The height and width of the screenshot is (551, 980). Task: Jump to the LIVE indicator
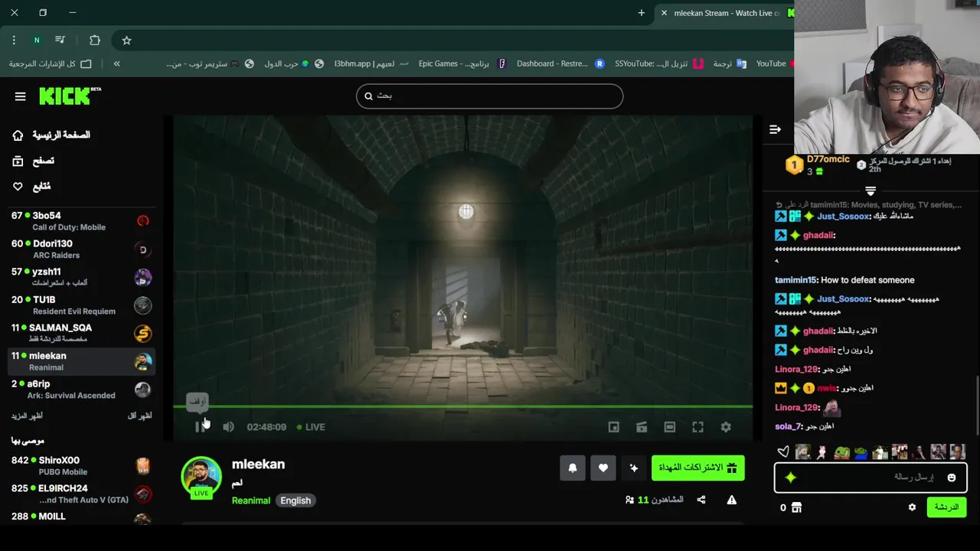pyautogui.click(x=311, y=427)
